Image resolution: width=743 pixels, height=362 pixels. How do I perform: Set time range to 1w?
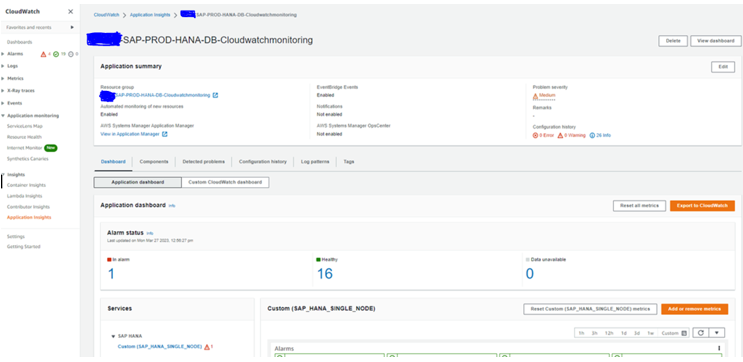tap(651, 333)
